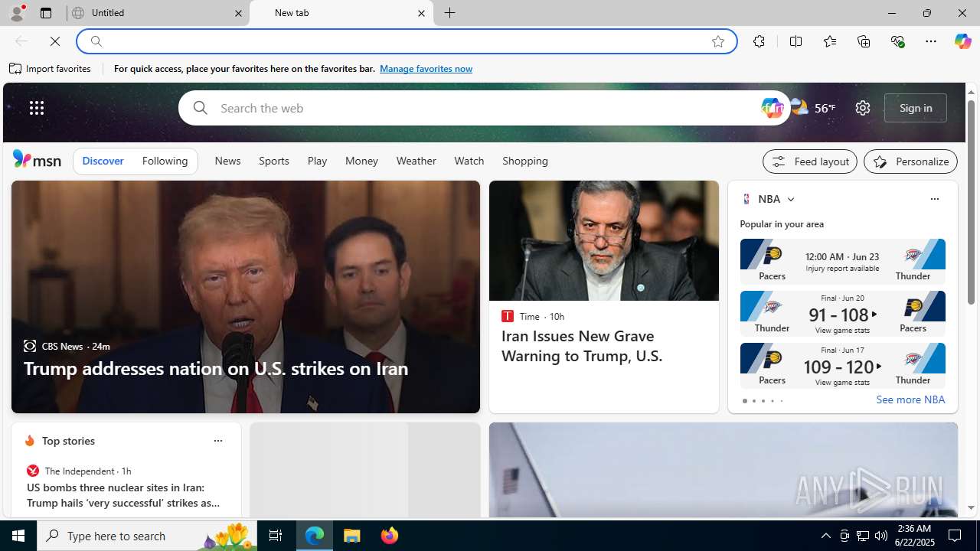Open the Favorites hub icon

(829, 41)
